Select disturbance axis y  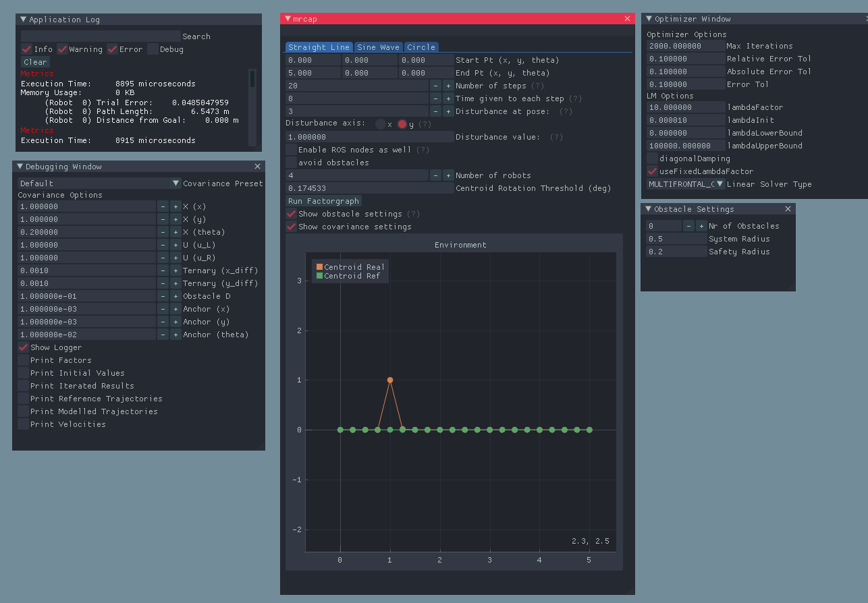coord(402,124)
